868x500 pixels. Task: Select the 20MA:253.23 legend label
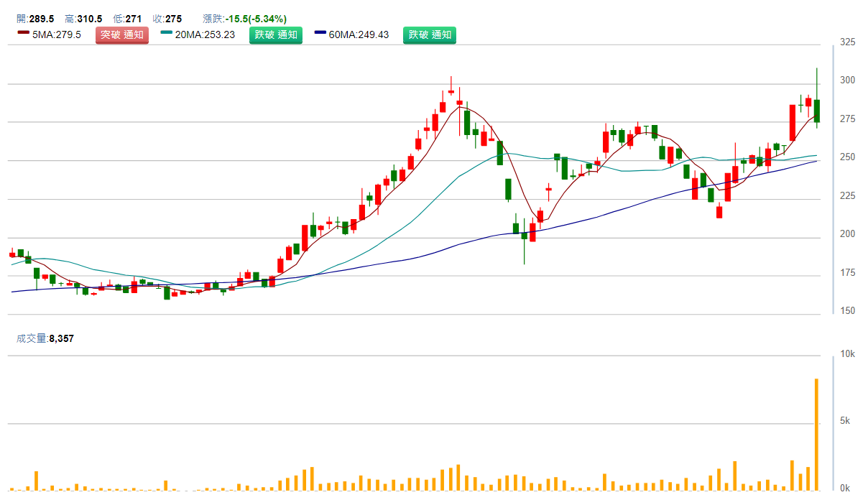tap(204, 35)
